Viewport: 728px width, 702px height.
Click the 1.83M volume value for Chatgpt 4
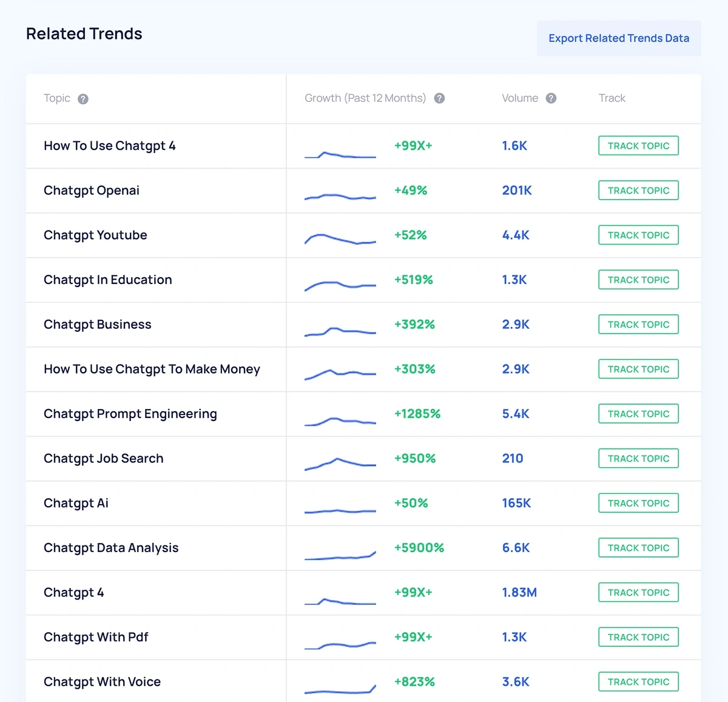click(519, 593)
